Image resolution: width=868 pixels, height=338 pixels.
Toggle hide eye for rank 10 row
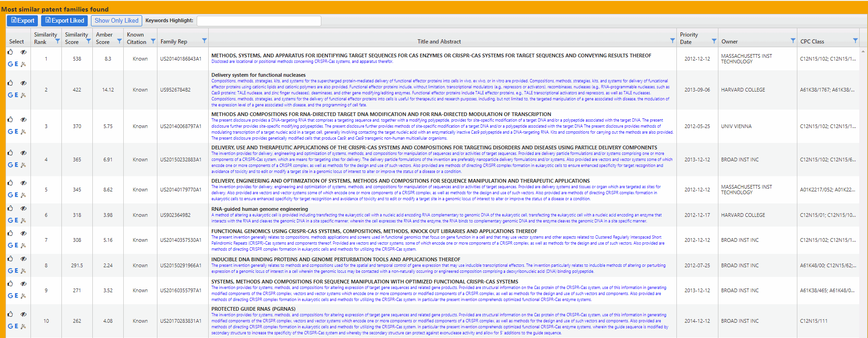(x=24, y=314)
